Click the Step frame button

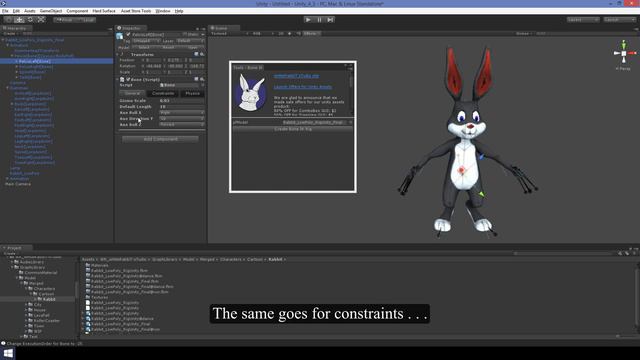coord(330,20)
